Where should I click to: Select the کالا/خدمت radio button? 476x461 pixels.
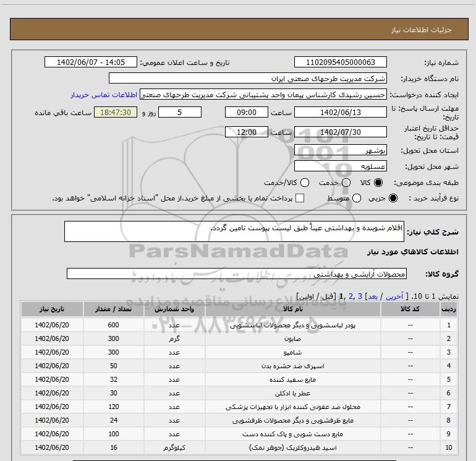click(x=305, y=183)
